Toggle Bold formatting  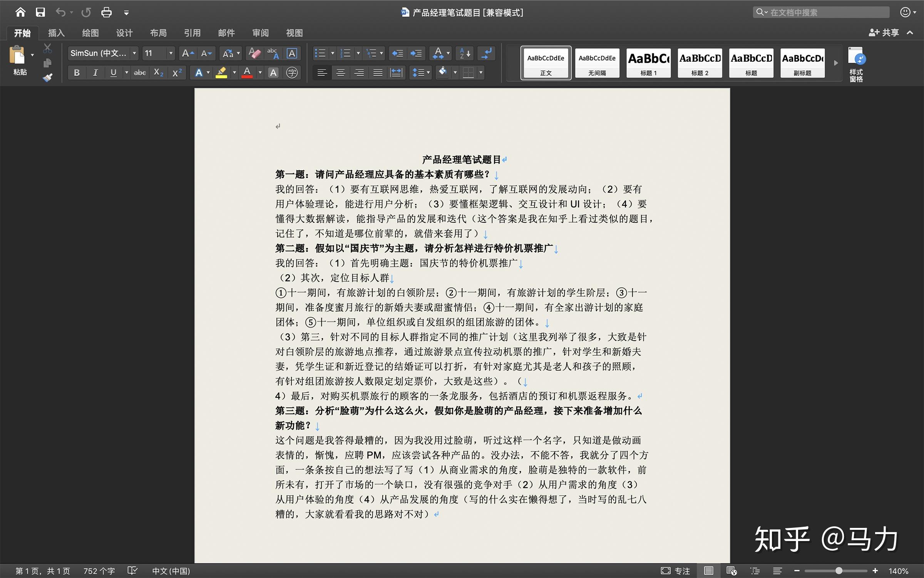pyautogui.click(x=77, y=72)
